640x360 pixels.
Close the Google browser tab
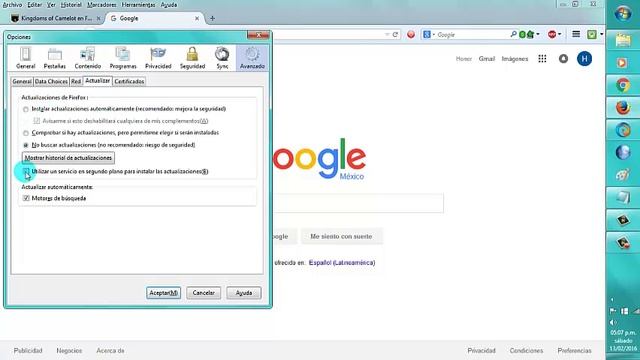197,18
